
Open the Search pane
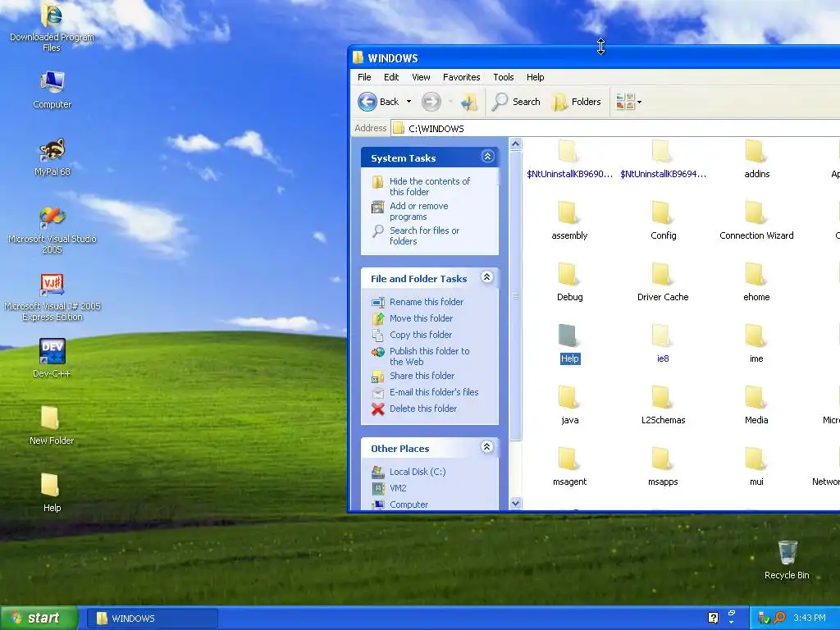click(x=517, y=102)
